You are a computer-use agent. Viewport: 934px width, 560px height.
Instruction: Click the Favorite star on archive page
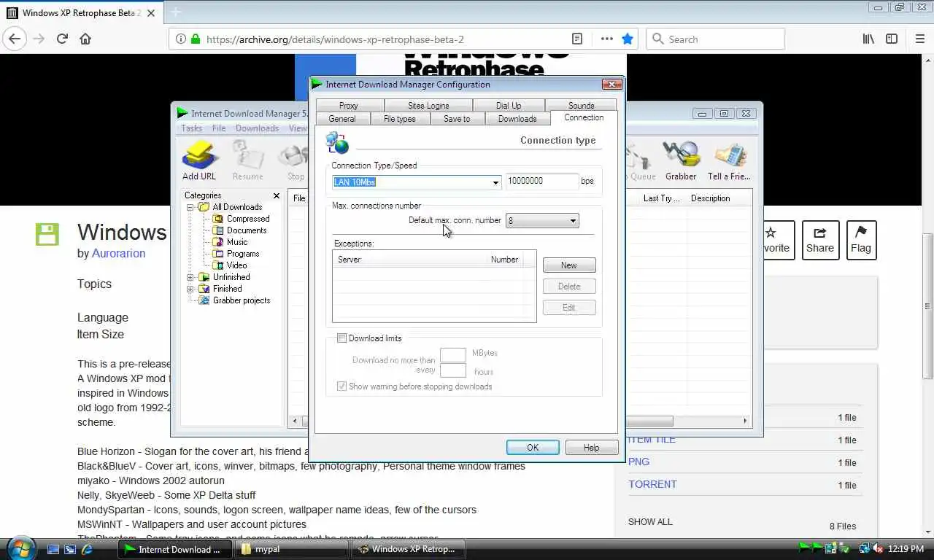pos(771,233)
